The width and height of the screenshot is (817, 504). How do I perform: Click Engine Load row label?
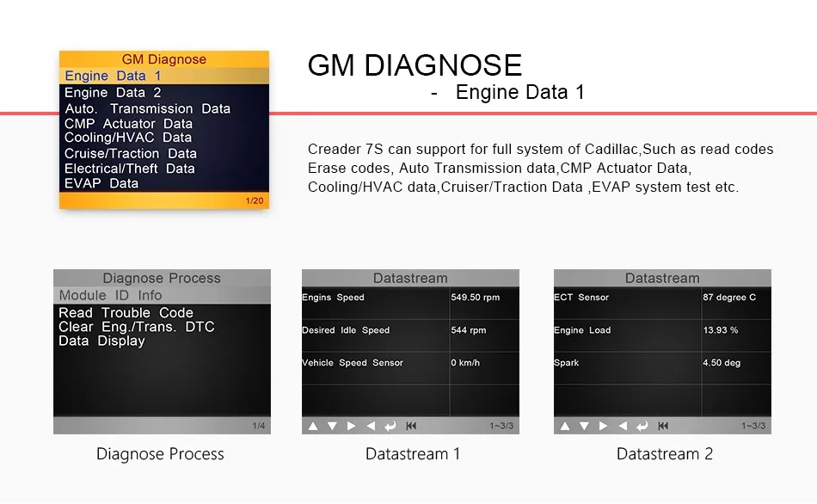(x=582, y=330)
